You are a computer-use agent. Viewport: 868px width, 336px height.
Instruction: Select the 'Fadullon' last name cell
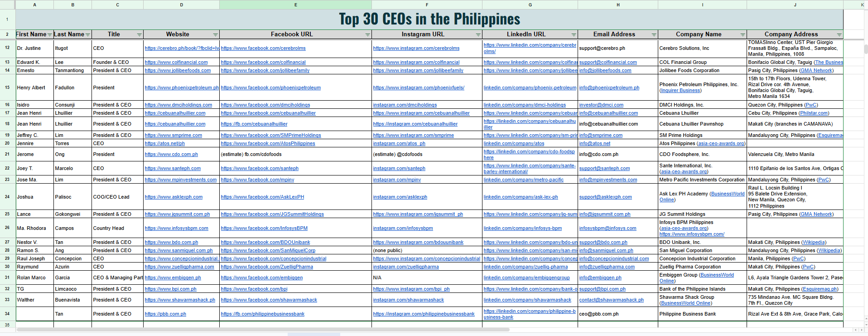coord(73,88)
